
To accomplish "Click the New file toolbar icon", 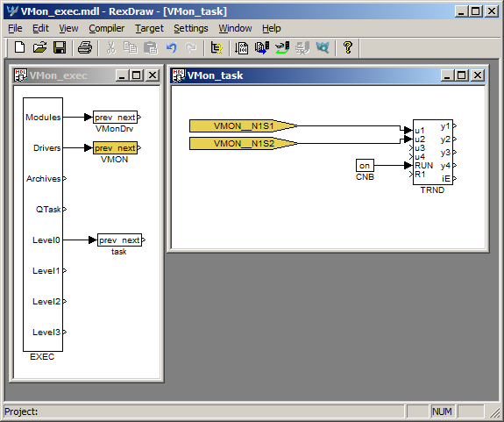I will [19, 47].
